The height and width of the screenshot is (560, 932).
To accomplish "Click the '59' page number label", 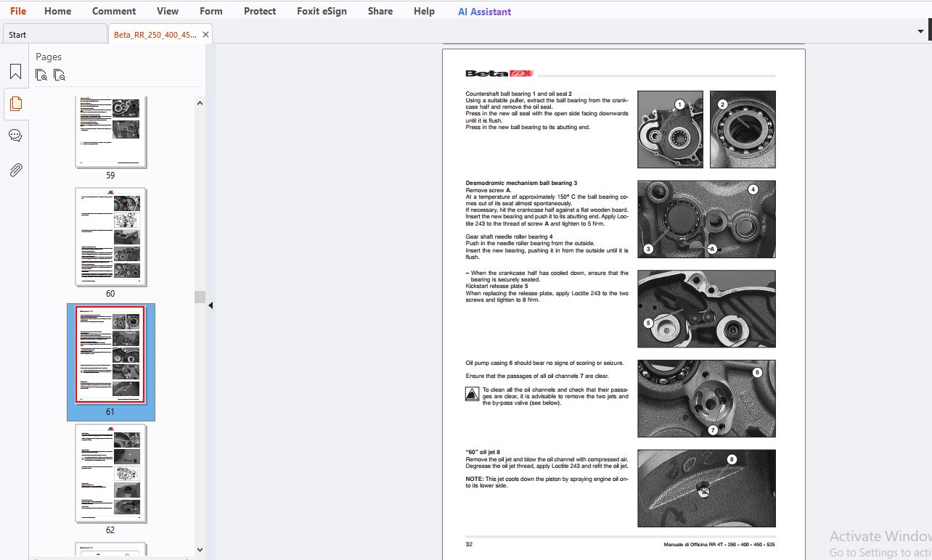I will [x=110, y=176].
